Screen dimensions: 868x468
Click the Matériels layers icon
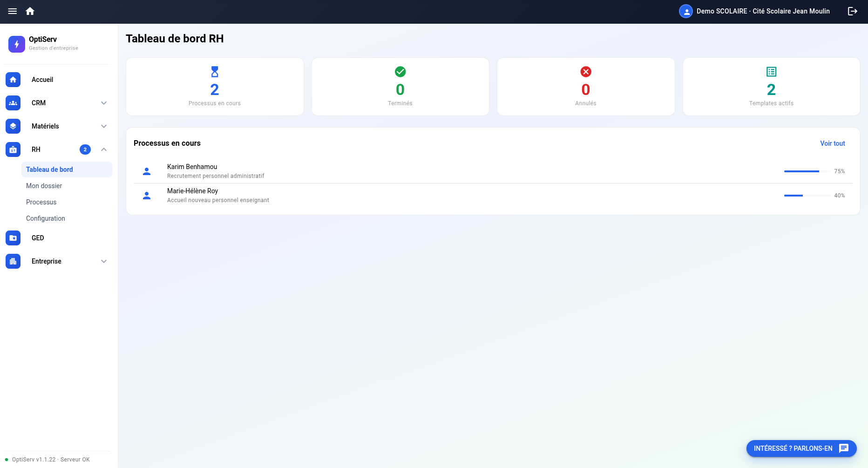click(x=13, y=126)
